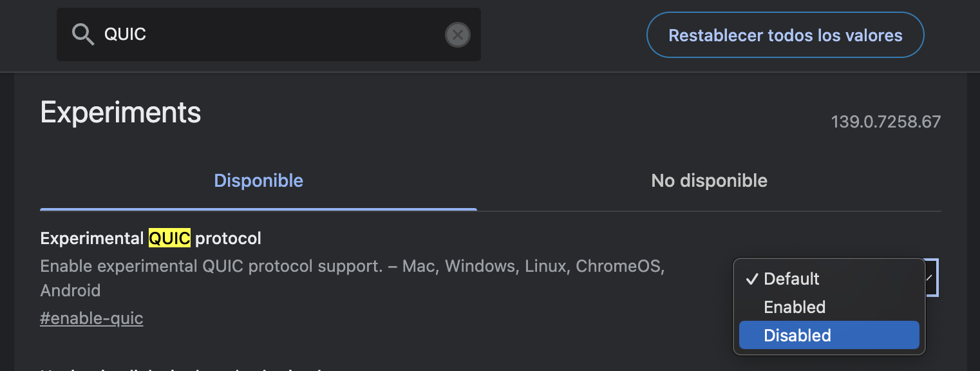
Task: Click the Enable experimental QUIC description line
Action: click(352, 266)
